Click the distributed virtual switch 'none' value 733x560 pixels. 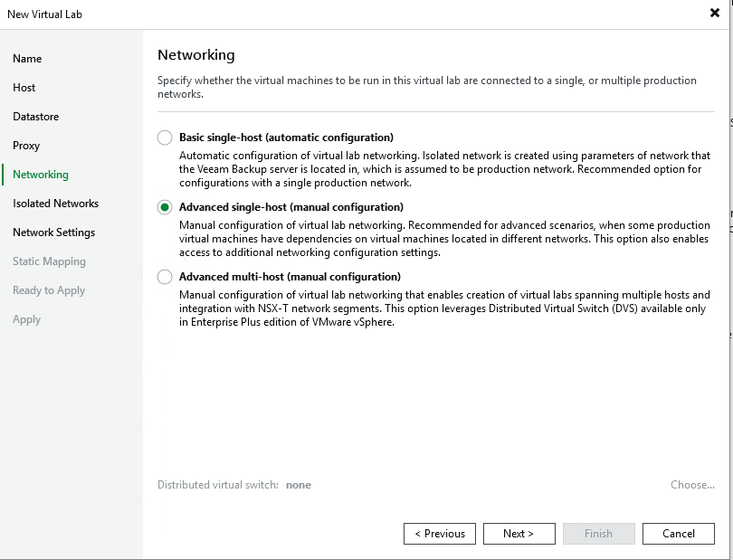point(299,485)
